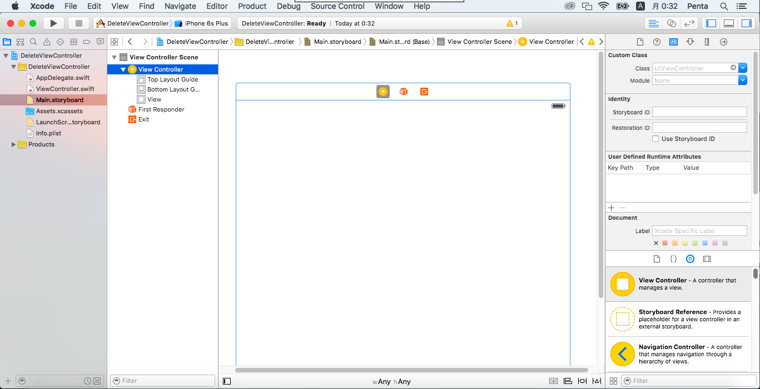Image resolution: width=760 pixels, height=389 pixels.
Task: Pick the green document label color
Action: [695, 243]
